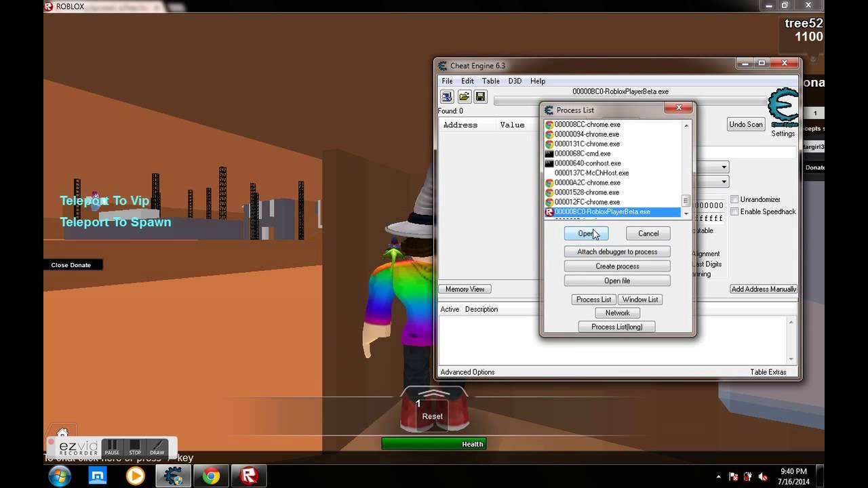Open Advanced Options in status bar
868x488 pixels.
click(467, 372)
